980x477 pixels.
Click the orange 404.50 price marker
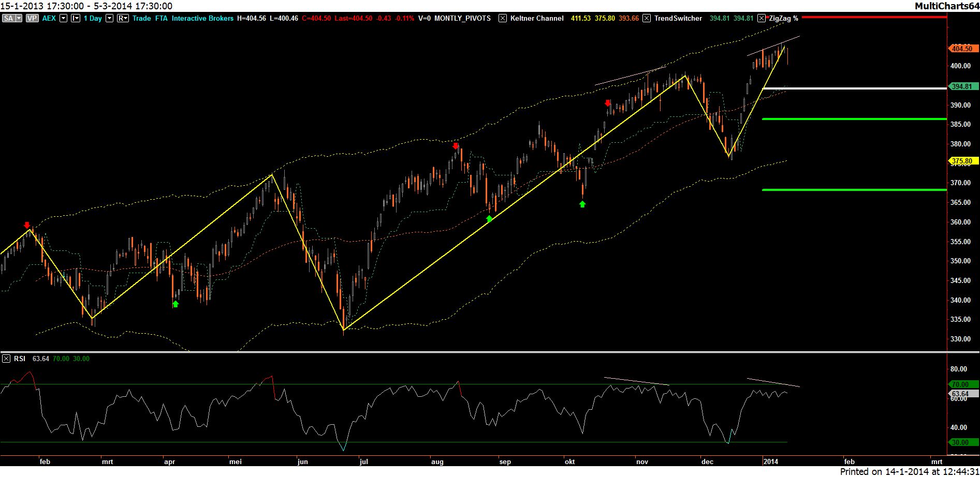tap(962, 49)
